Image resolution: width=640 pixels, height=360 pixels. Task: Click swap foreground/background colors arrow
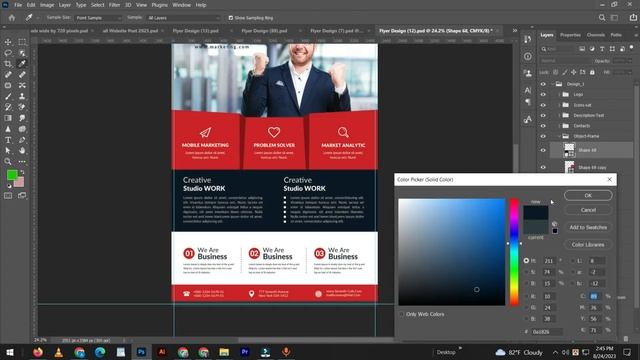[x=22, y=172]
